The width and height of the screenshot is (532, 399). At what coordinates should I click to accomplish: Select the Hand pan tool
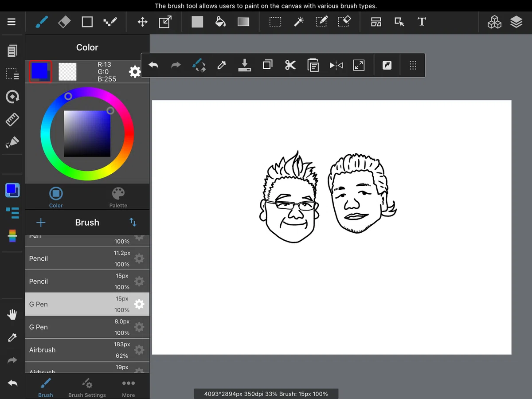pos(12,315)
